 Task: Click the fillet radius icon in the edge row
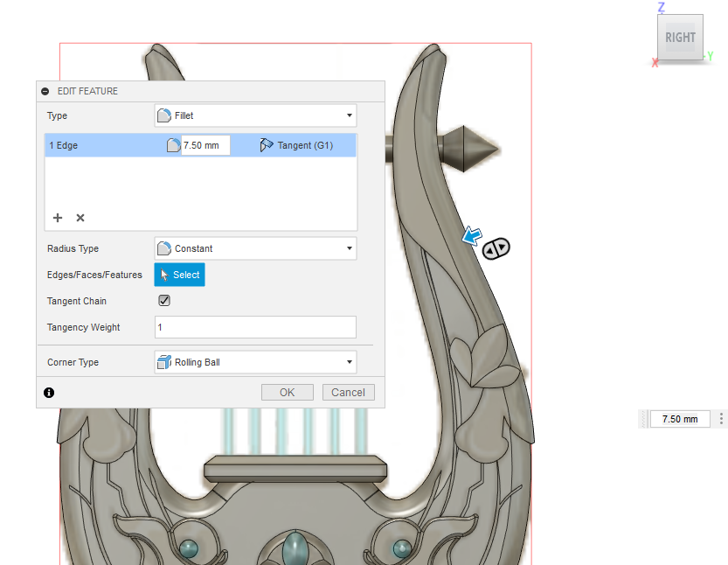tap(173, 145)
